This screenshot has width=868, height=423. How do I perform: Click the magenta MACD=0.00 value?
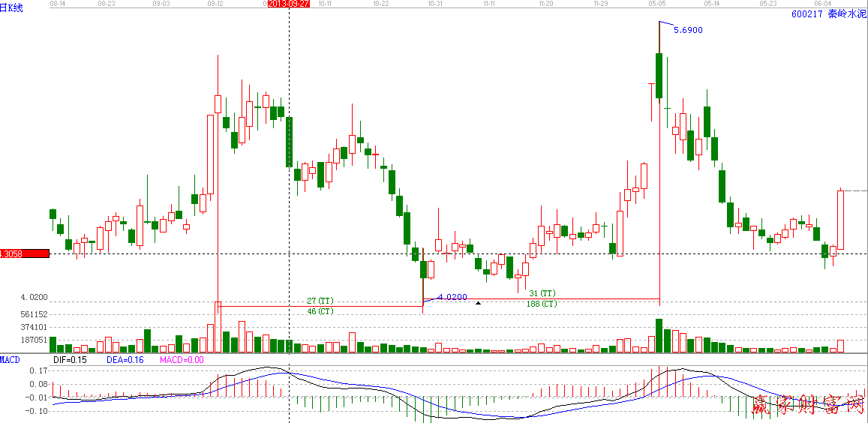[x=182, y=360]
